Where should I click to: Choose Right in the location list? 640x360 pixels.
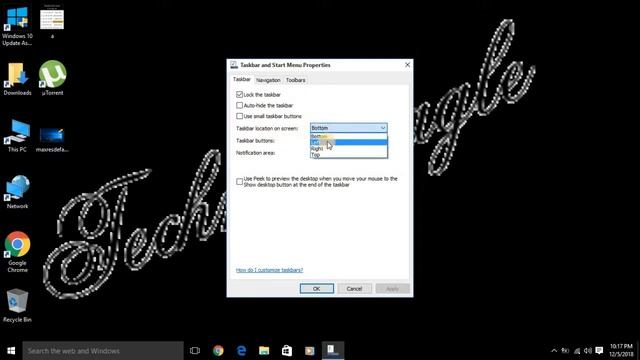click(349, 149)
